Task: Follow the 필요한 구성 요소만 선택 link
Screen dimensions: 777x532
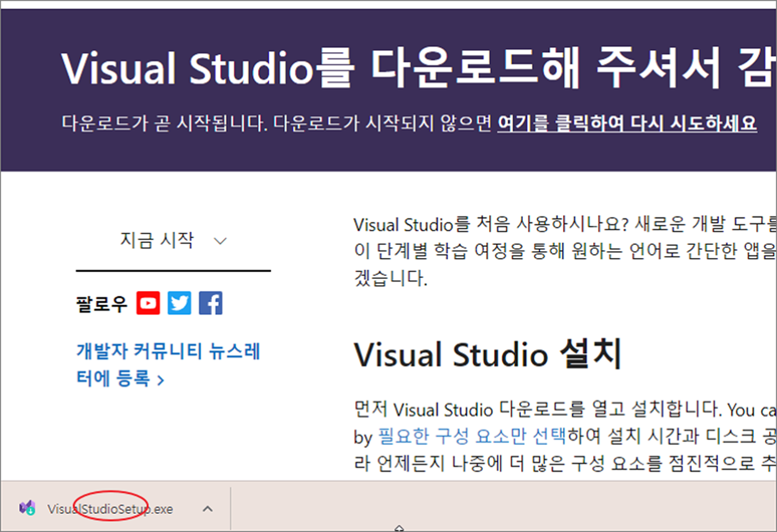Action: pos(471,437)
